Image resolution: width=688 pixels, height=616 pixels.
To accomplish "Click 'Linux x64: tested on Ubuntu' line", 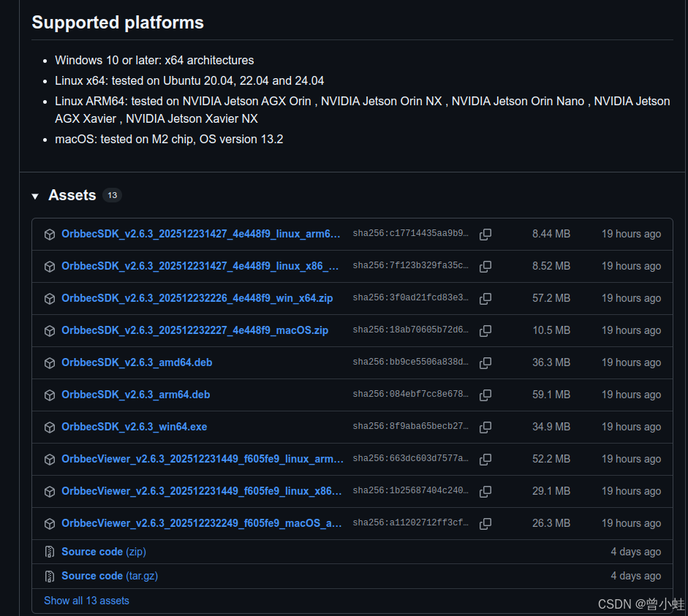I will (x=189, y=80).
